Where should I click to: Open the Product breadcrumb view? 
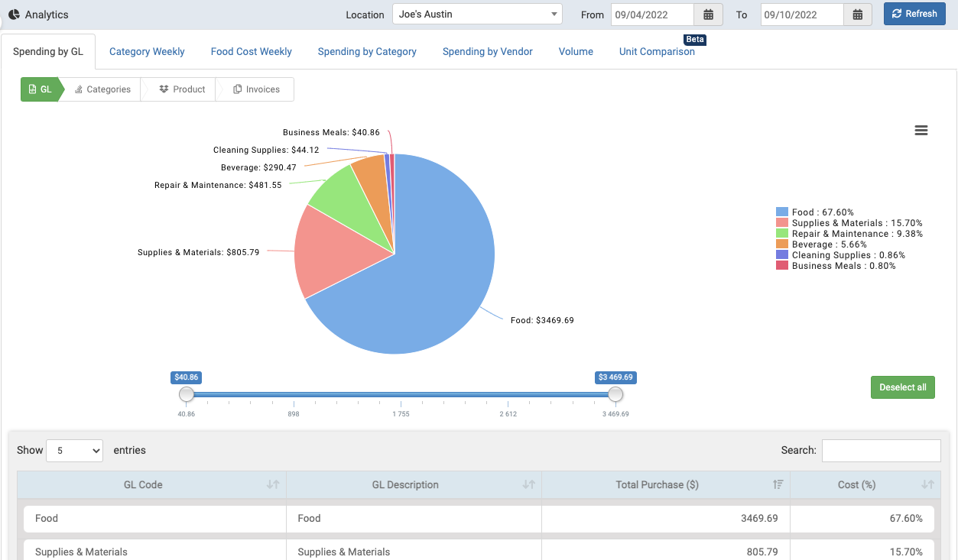(183, 89)
